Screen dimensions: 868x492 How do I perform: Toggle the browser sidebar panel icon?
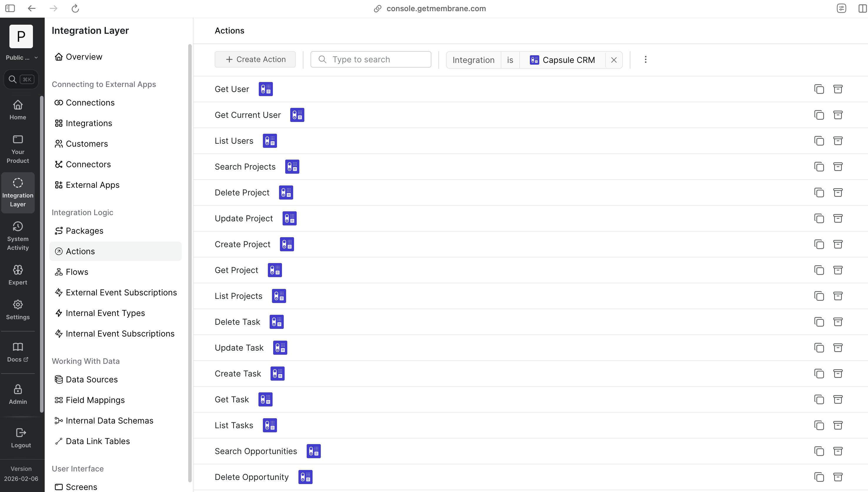10,9
